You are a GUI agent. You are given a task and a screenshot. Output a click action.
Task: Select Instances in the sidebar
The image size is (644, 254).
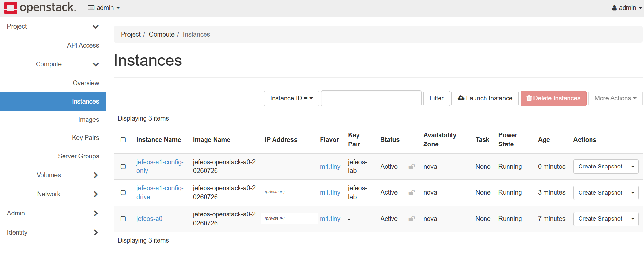[53, 102]
